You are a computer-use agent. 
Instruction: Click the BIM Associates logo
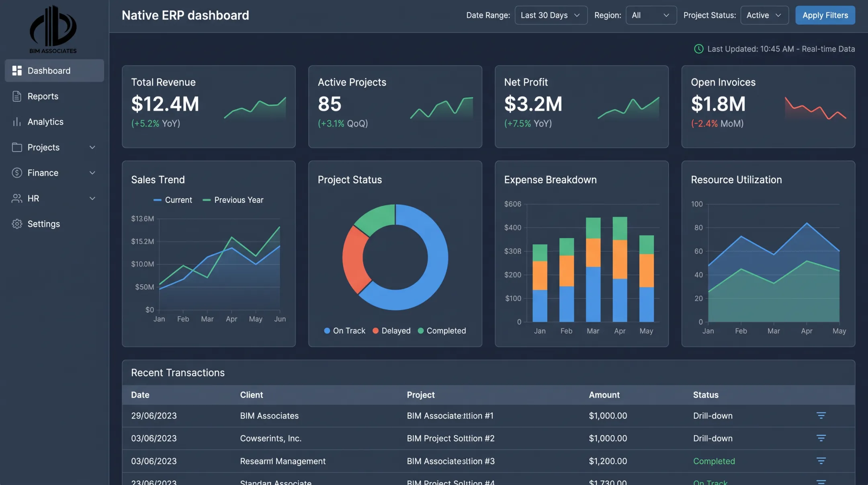tap(53, 29)
